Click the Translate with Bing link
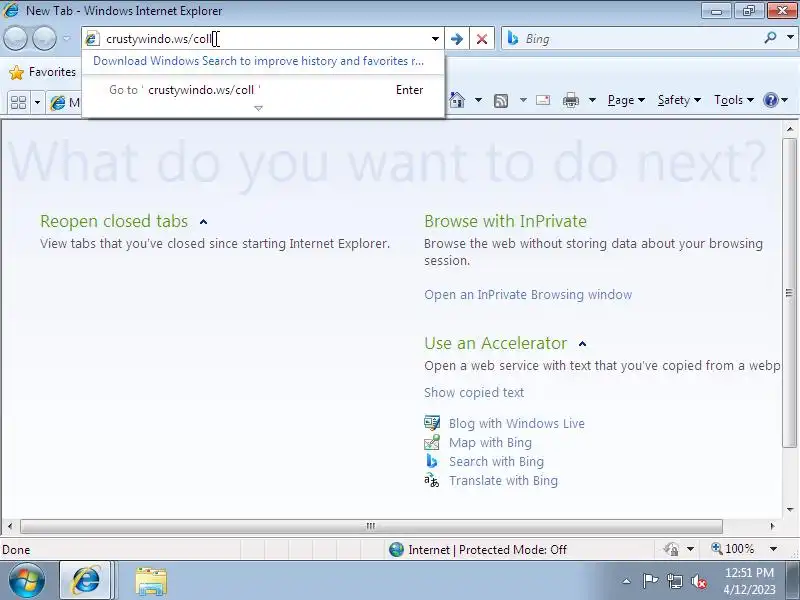This screenshot has width=800, height=600. click(503, 481)
